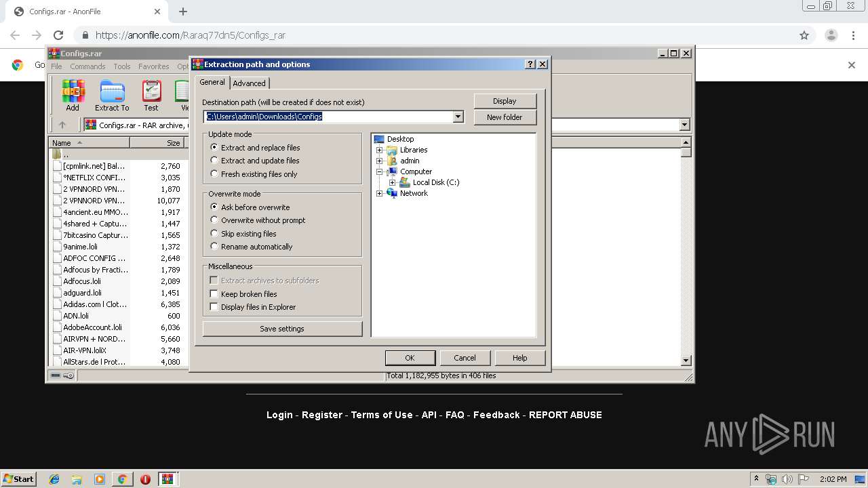Click the Test archive toolbar icon
The image size is (868, 488).
(x=151, y=96)
